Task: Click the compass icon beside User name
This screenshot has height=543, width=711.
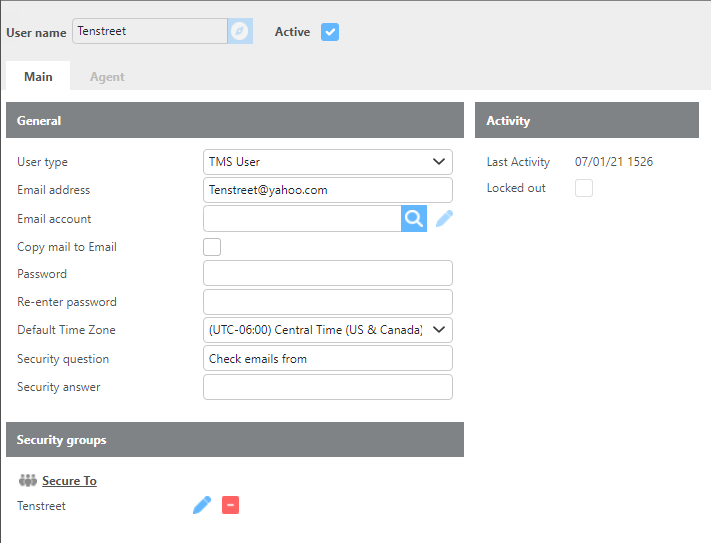Action: tap(239, 32)
